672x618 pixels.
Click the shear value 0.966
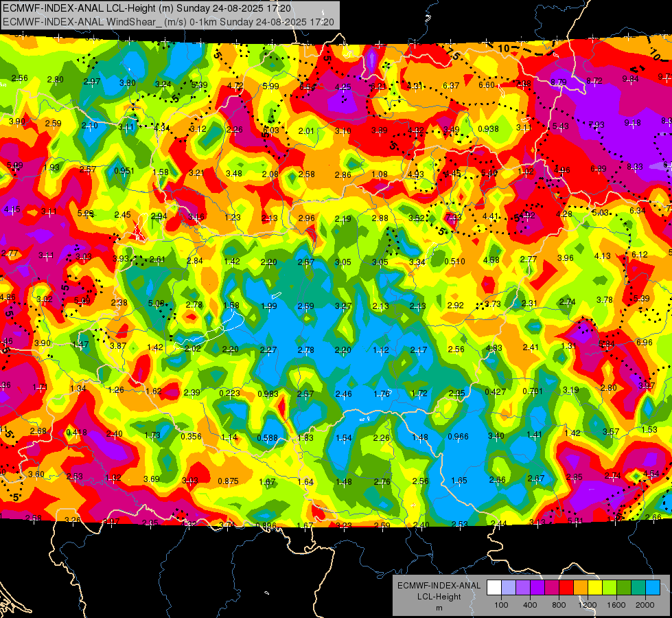click(458, 437)
